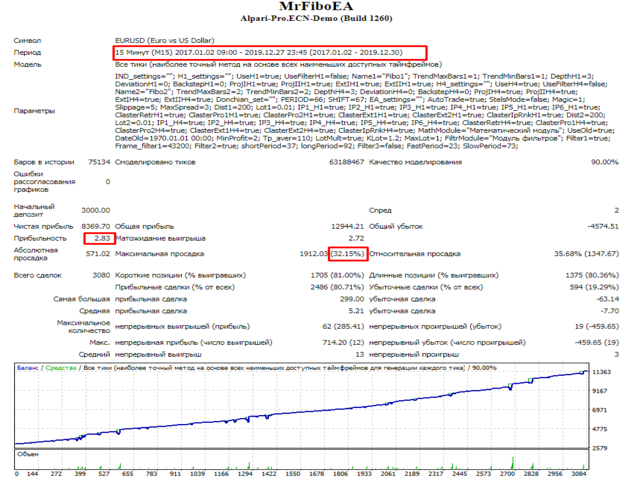Select bars in history value 75134

pyautogui.click(x=99, y=162)
